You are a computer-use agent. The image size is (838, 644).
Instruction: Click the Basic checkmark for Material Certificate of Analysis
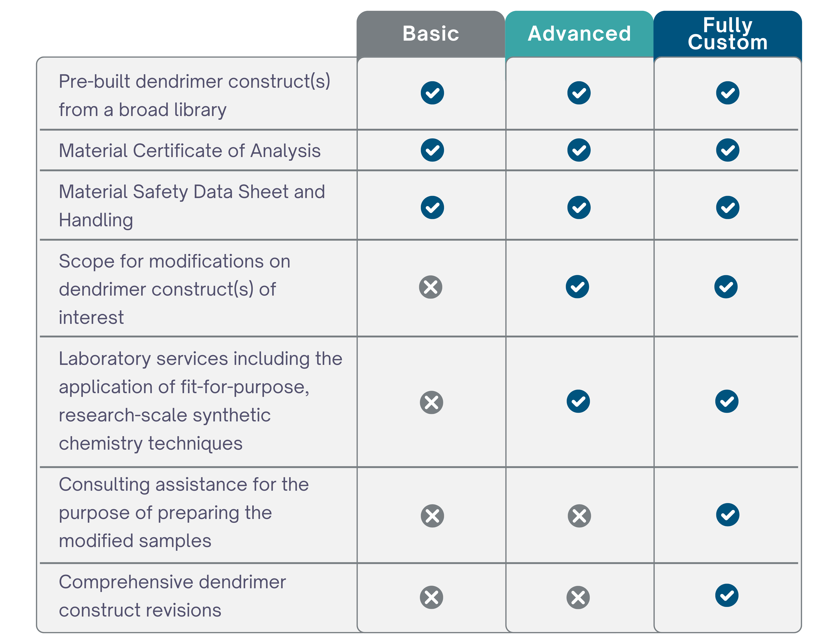(x=432, y=150)
